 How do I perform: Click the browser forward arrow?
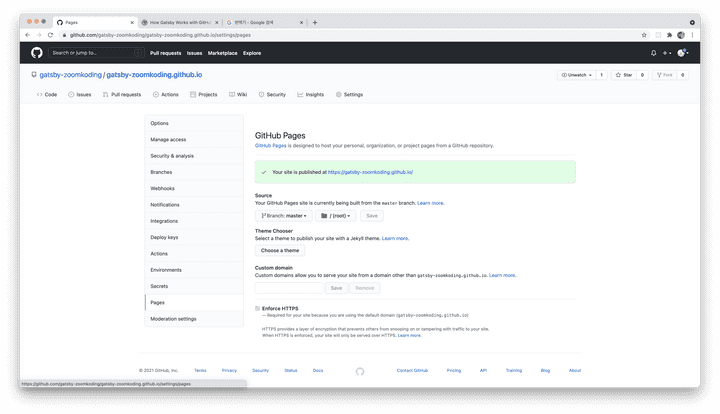click(39, 35)
